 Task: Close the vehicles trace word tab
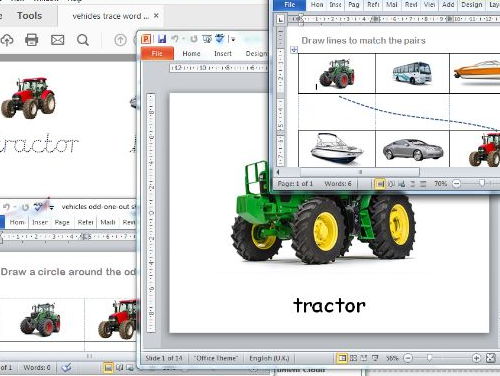(156, 15)
